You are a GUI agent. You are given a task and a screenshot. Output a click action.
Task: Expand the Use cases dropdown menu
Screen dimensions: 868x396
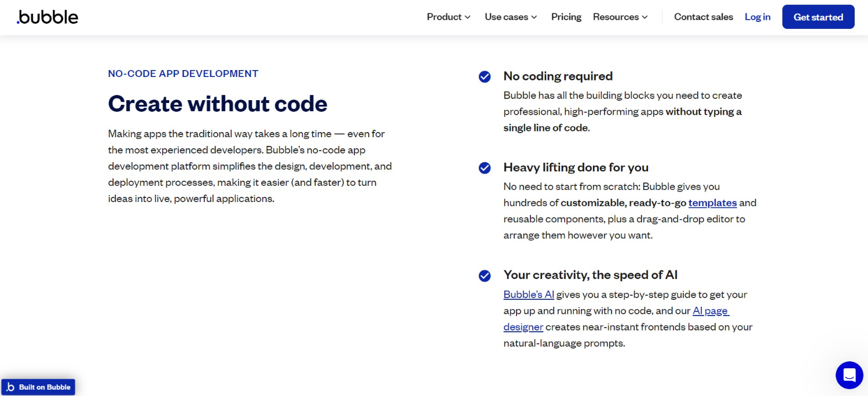click(511, 17)
